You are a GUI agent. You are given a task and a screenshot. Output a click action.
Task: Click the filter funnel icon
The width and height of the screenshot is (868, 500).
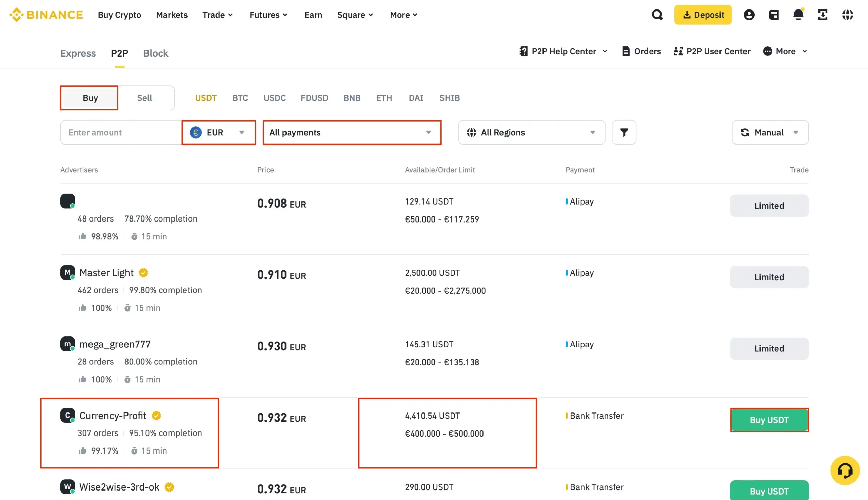(624, 132)
